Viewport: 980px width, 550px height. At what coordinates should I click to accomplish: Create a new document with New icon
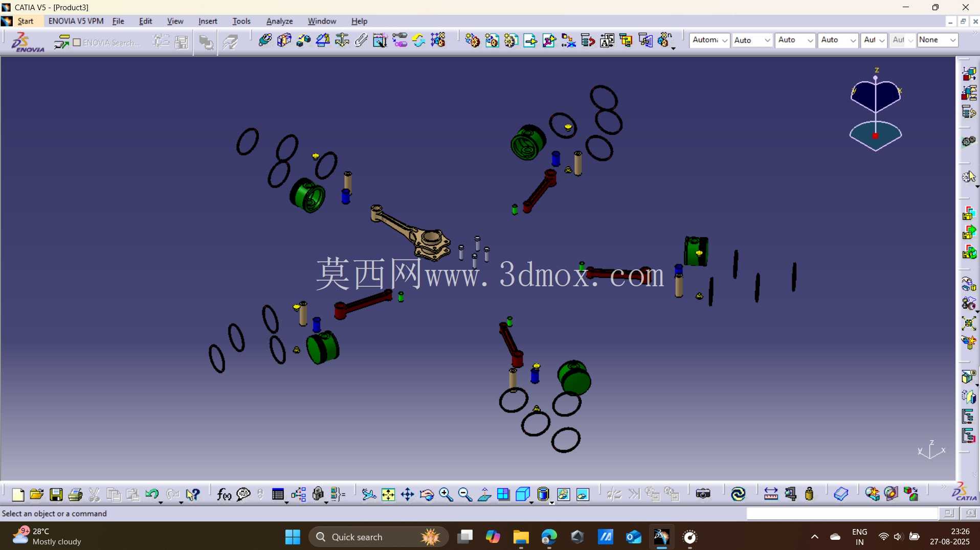tap(18, 494)
